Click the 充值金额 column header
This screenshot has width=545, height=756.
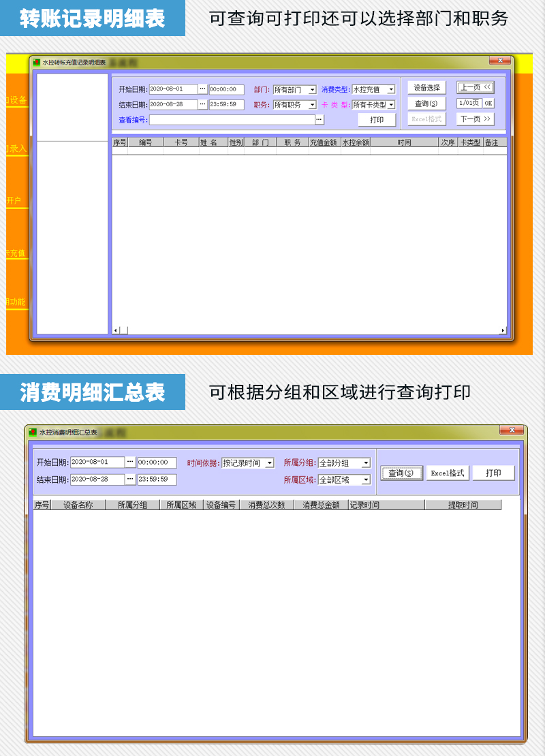point(323,143)
